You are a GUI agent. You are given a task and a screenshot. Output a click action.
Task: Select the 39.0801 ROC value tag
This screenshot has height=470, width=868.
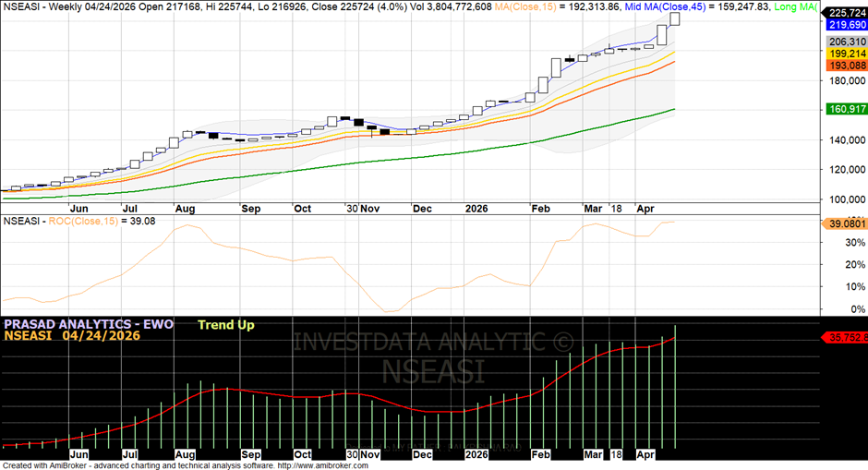[x=844, y=223]
